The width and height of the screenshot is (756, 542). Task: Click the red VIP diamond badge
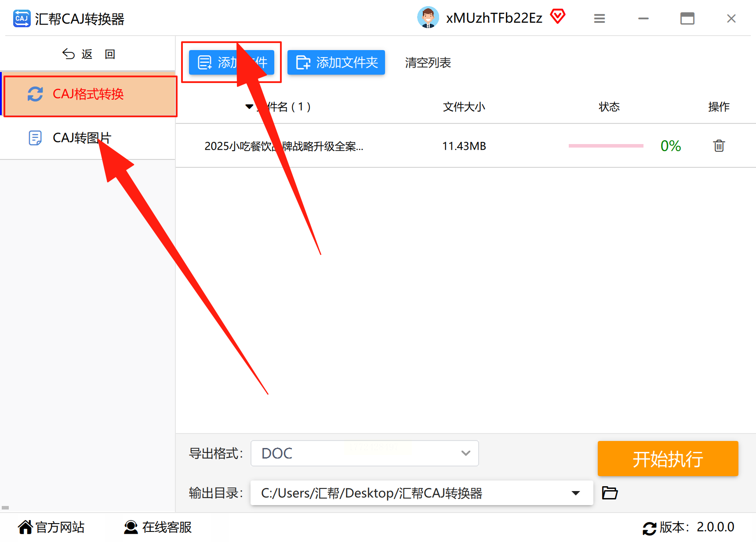(x=557, y=17)
